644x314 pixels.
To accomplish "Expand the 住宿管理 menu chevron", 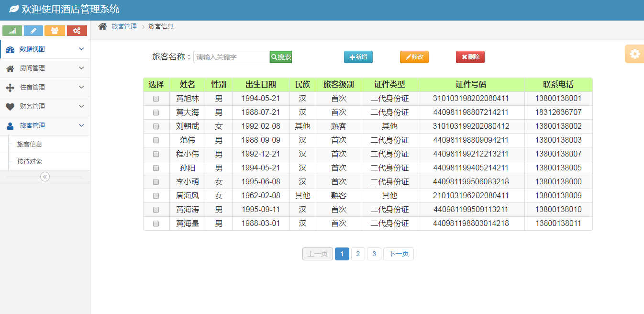I will coord(81,87).
